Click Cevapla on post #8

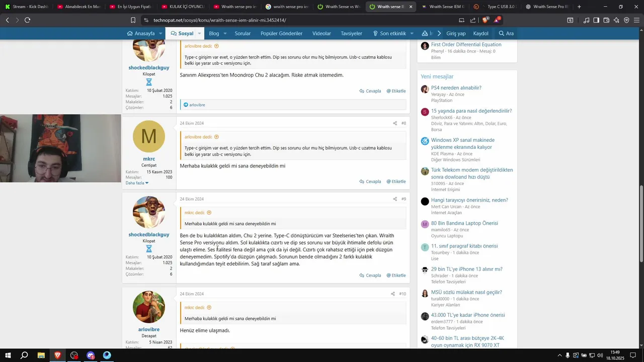370,182
